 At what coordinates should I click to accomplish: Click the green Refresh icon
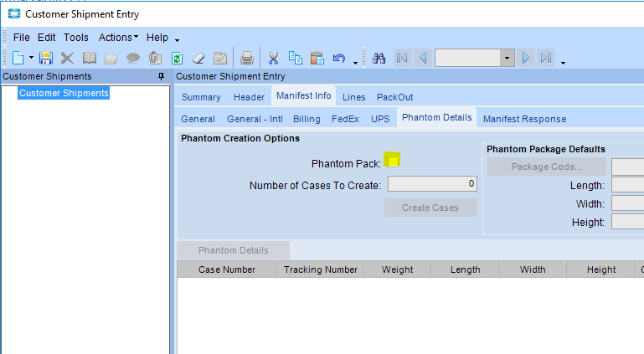click(x=177, y=58)
